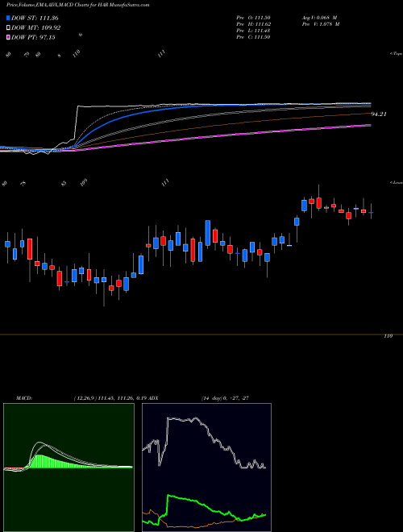Click the tallest candlestick with the highest wick
This screenshot has height=532, width=403.
(318, 203)
